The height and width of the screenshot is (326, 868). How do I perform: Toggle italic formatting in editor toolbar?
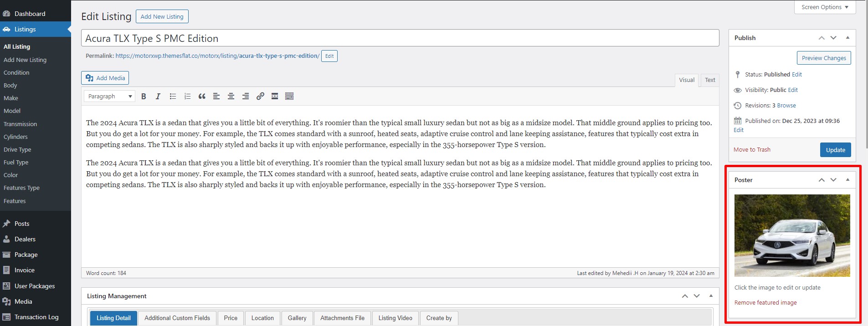pos(158,96)
